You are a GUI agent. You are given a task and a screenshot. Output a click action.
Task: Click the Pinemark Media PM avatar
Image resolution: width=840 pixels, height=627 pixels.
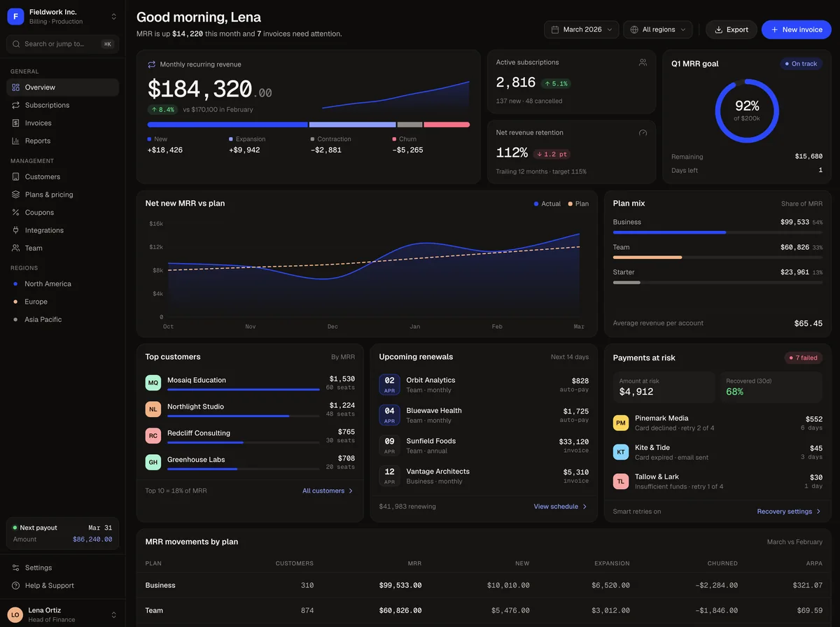[x=621, y=423]
